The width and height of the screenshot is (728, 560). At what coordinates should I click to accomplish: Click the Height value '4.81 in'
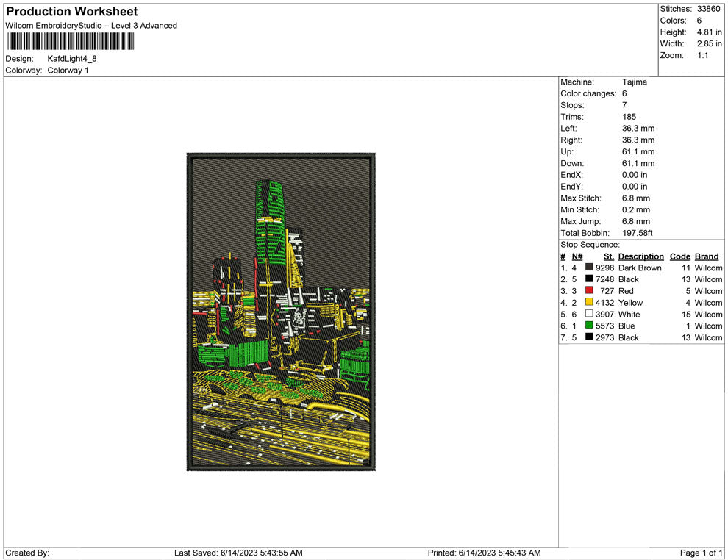click(x=709, y=32)
